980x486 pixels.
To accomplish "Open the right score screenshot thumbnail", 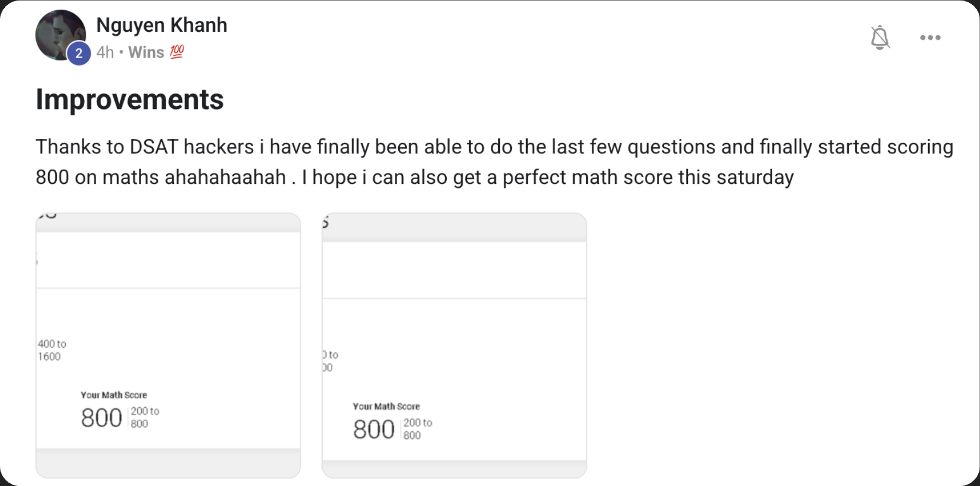I will point(454,345).
